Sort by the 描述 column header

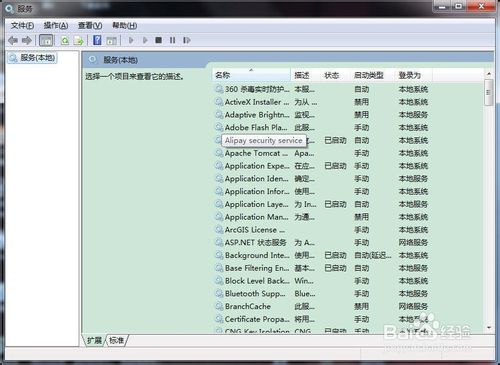305,75
